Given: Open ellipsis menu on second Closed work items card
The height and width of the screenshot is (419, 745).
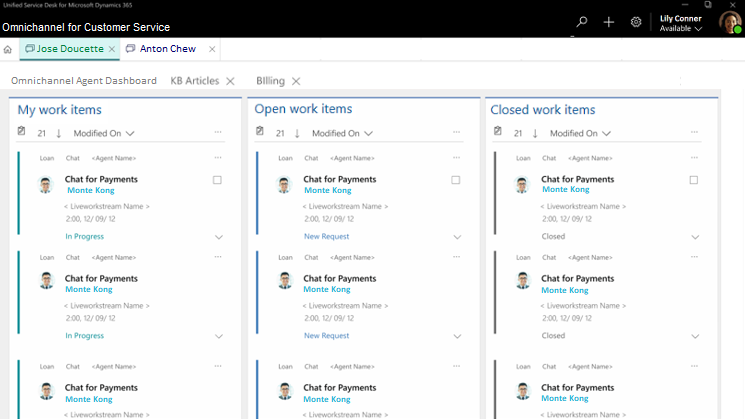Looking at the screenshot, I should click(695, 257).
